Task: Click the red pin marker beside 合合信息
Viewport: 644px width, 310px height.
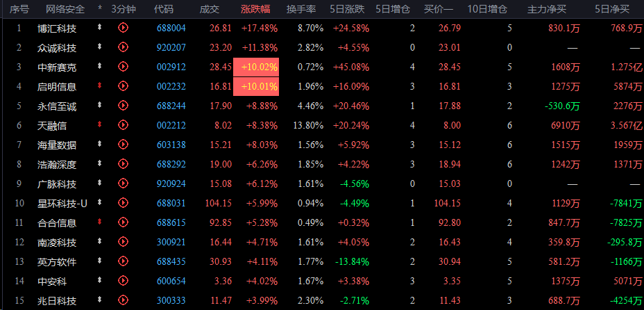Action: (x=99, y=222)
